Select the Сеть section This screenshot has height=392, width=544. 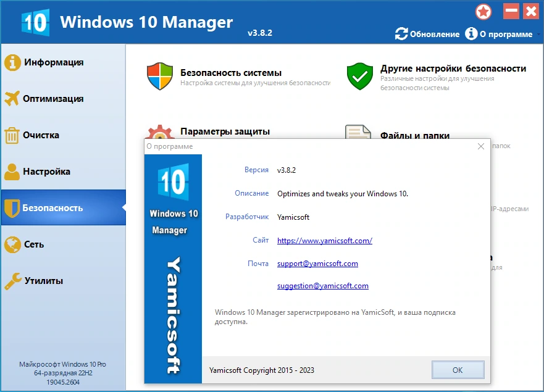[63, 244]
